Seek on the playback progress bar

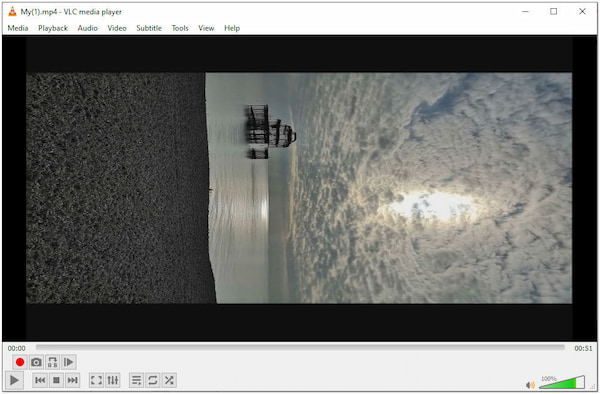(300, 347)
